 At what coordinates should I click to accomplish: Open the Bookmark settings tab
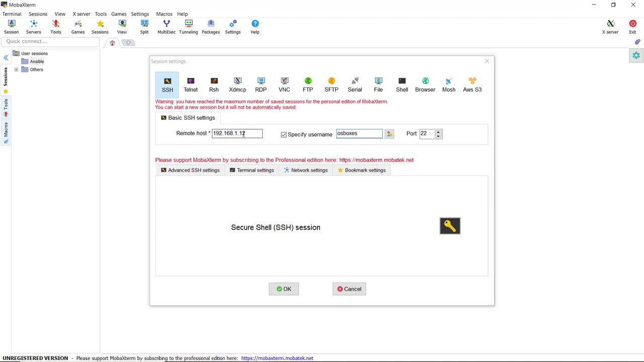[x=361, y=170]
